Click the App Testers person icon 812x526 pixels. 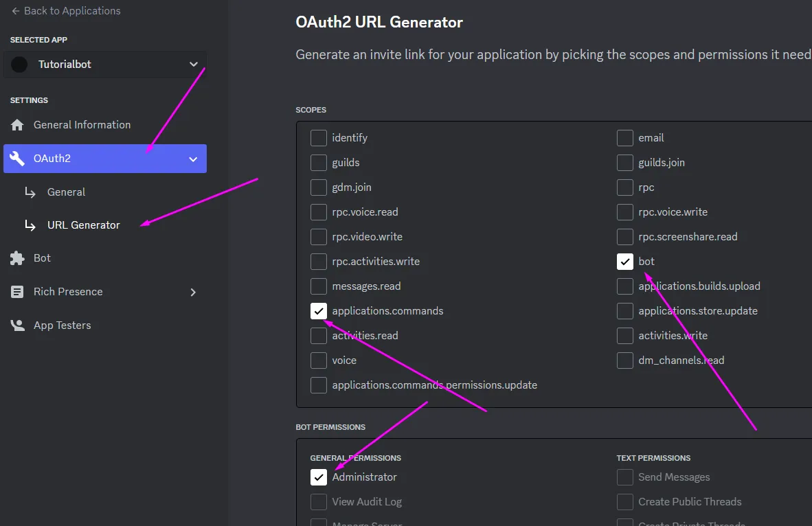tap(17, 325)
